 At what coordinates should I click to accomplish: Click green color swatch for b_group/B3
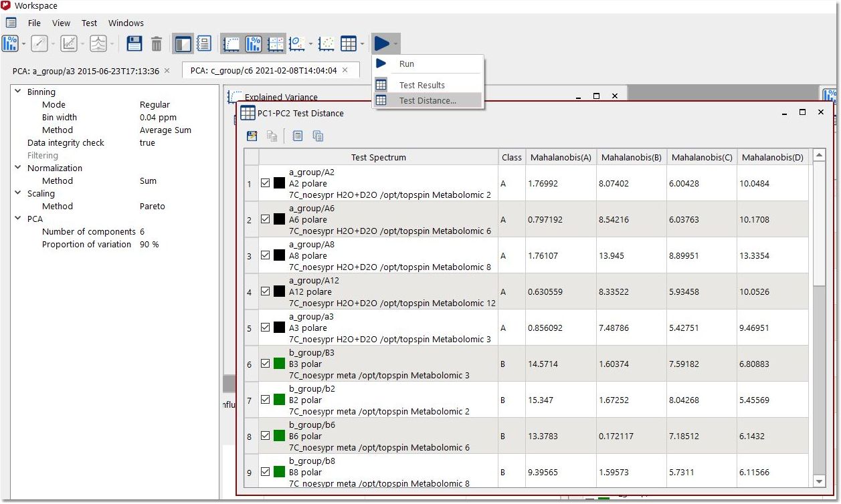click(x=279, y=364)
